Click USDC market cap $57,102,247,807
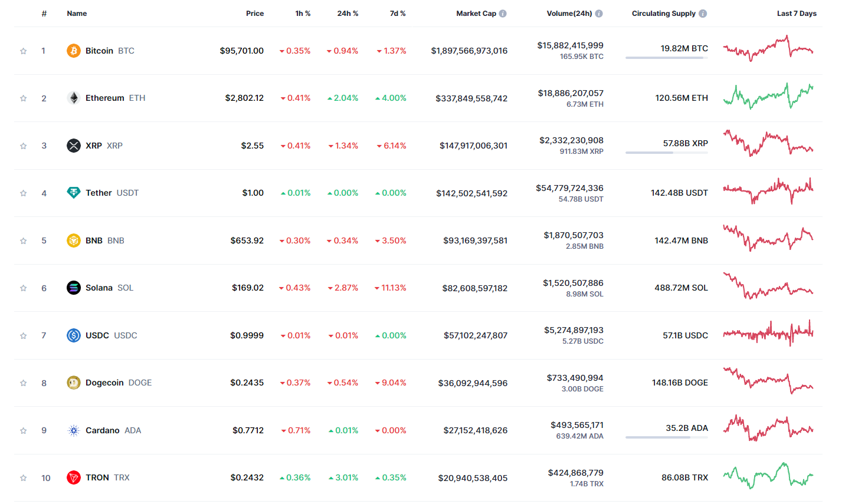Screen dimensions: 842x504 (x=476, y=335)
